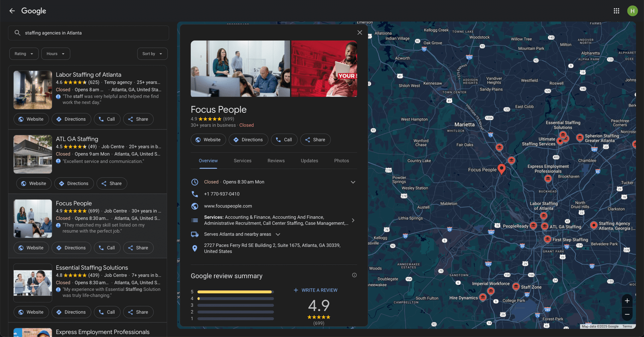Click the search magnifier icon
The width and height of the screenshot is (644, 337).
17,33
